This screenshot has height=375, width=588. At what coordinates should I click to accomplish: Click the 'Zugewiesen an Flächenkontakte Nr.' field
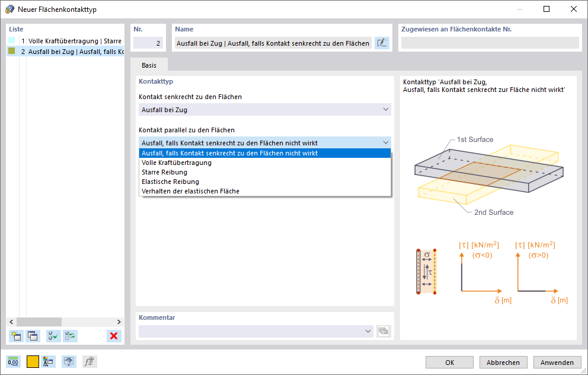[x=490, y=43]
